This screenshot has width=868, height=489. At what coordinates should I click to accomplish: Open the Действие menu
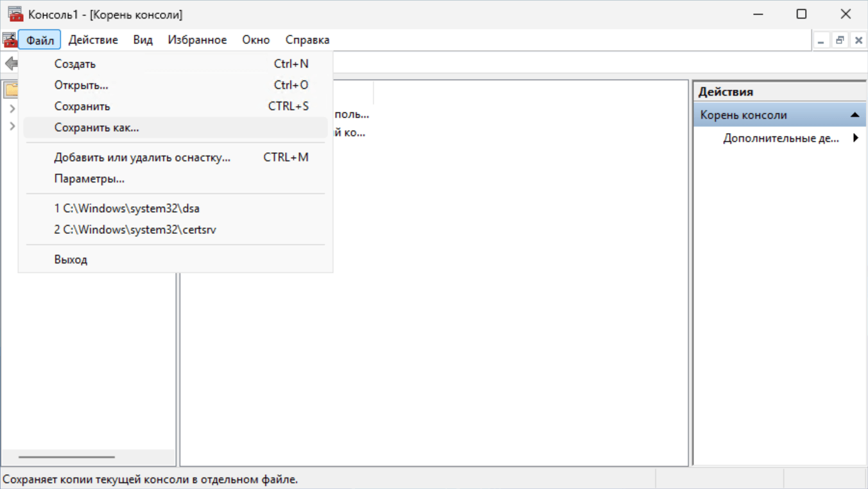tap(93, 40)
